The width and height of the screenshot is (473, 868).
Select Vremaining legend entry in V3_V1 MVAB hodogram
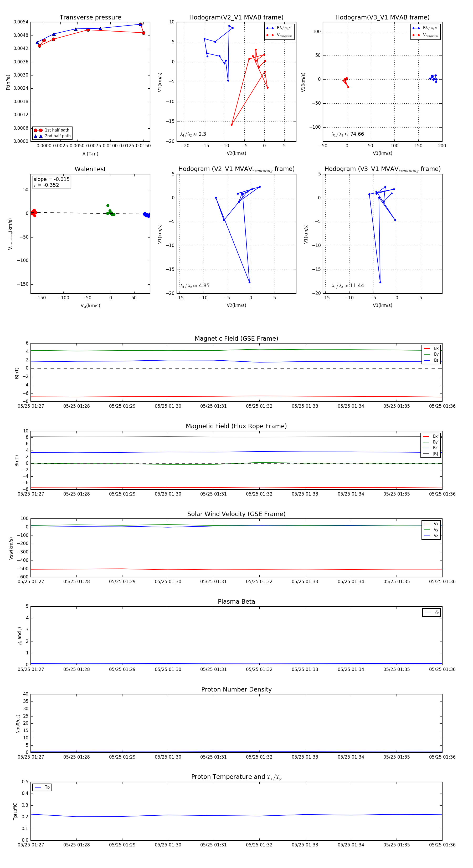click(x=425, y=35)
